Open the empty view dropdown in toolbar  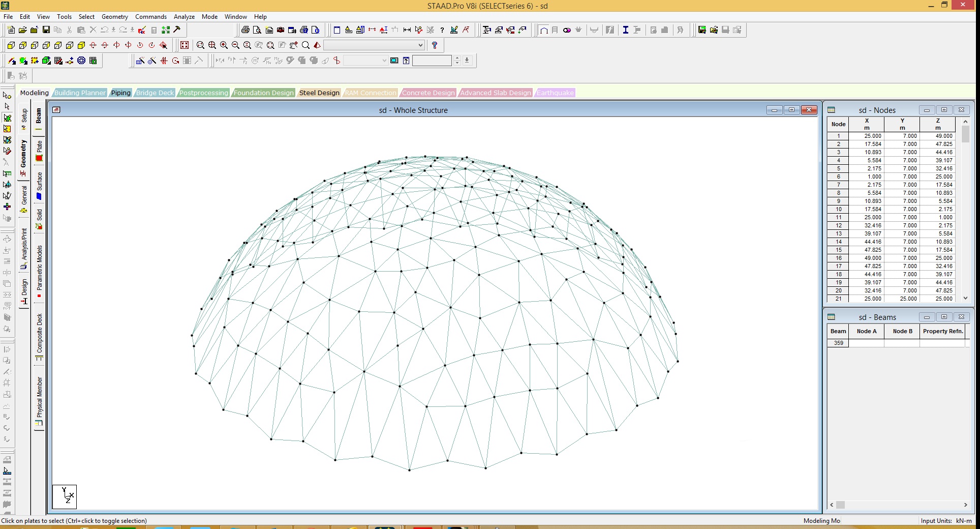click(420, 45)
